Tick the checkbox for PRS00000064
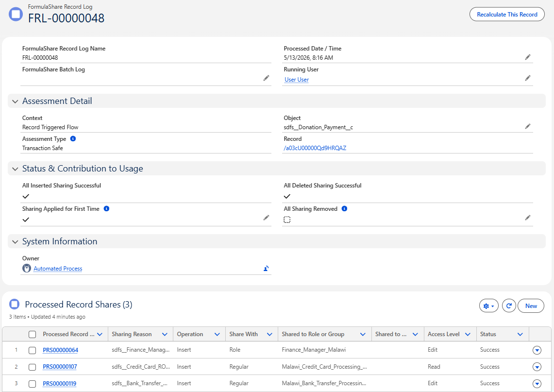The image size is (554, 392). (x=32, y=350)
